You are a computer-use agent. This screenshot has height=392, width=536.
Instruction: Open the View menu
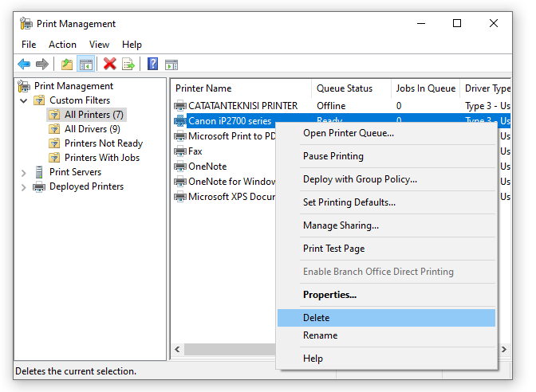99,45
